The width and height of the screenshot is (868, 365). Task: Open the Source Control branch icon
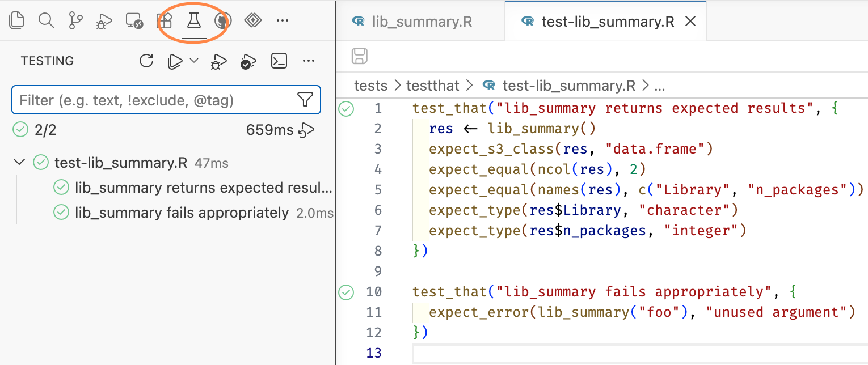pyautogui.click(x=75, y=21)
